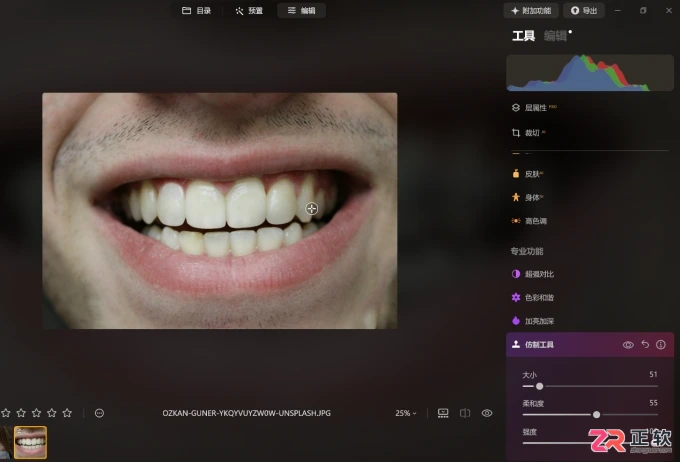Switch to the 编辑 edits history panel tab
The height and width of the screenshot is (462, 680).
(555, 36)
